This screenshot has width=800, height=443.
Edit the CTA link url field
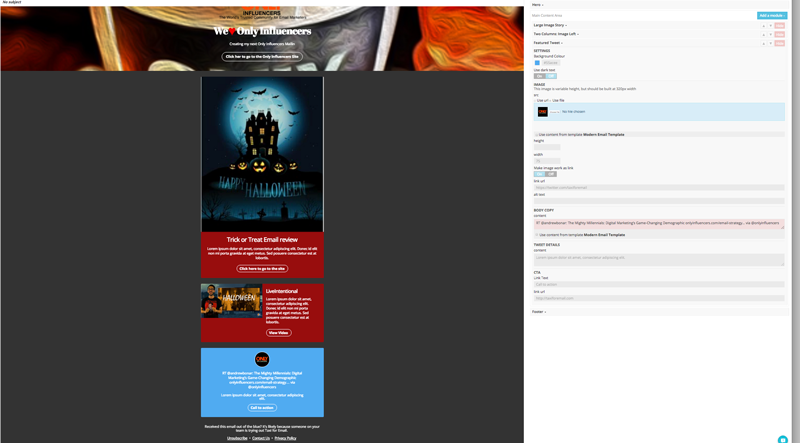[x=659, y=298]
